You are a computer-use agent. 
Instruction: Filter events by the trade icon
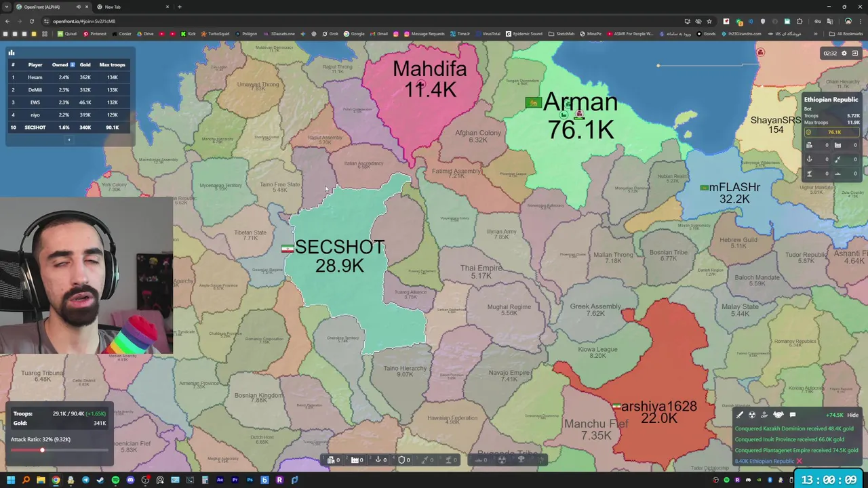pyautogui.click(x=764, y=415)
